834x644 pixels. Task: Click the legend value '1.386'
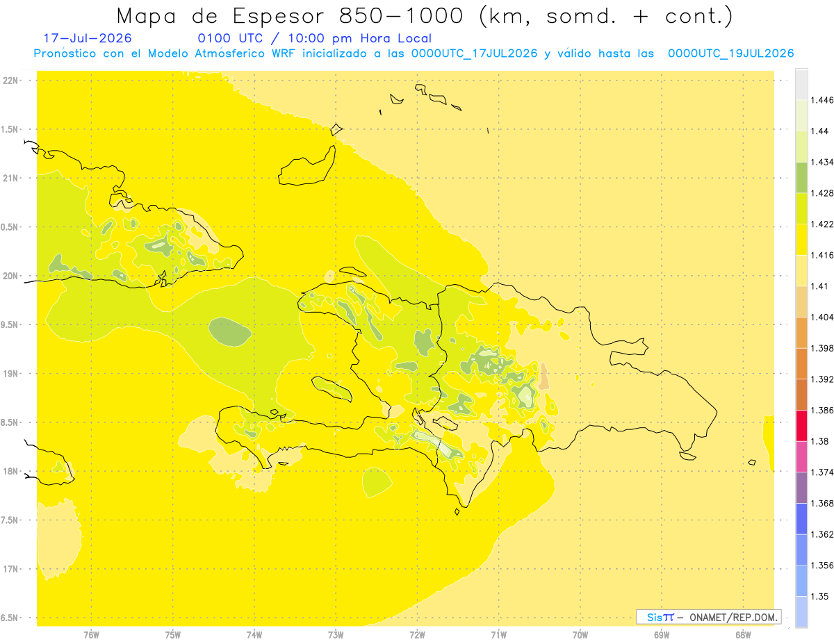821,410
